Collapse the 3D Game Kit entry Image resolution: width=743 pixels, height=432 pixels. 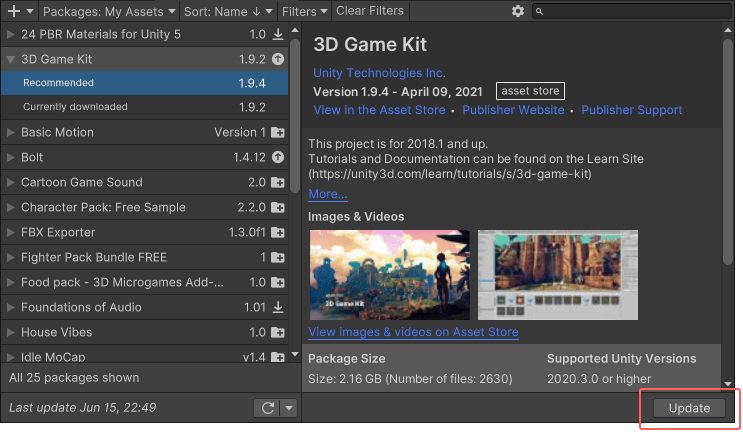tap(11, 59)
